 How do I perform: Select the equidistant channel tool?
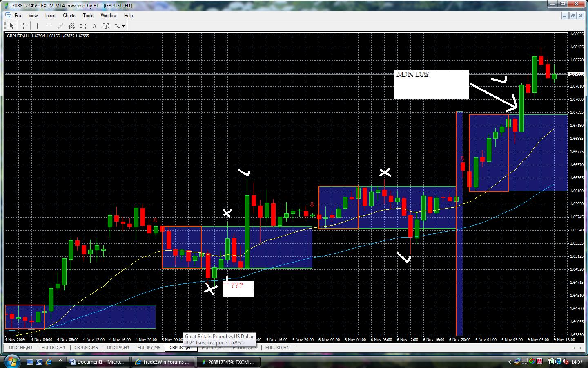pos(72,26)
